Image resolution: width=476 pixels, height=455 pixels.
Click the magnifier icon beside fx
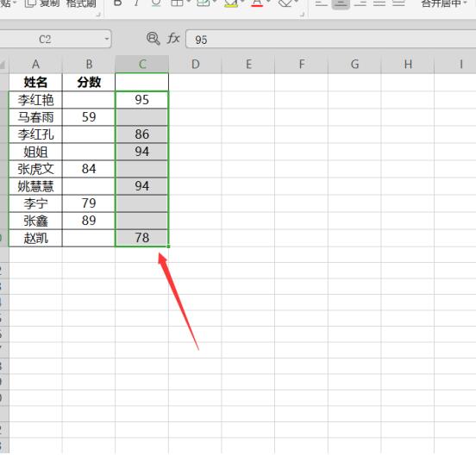pyautogui.click(x=153, y=39)
